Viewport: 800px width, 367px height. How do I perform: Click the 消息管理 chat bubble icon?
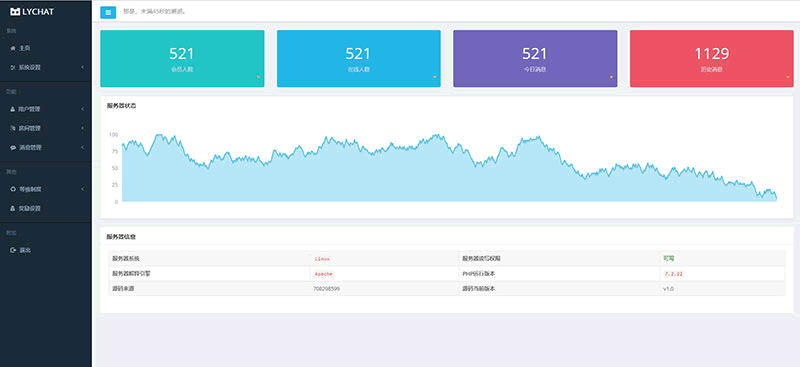click(13, 148)
